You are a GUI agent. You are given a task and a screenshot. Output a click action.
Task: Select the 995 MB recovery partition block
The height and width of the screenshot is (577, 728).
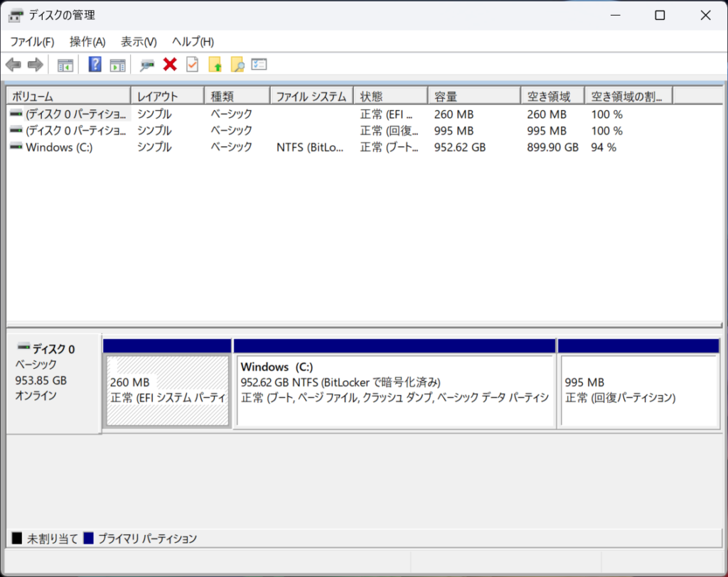pyautogui.click(x=638, y=390)
